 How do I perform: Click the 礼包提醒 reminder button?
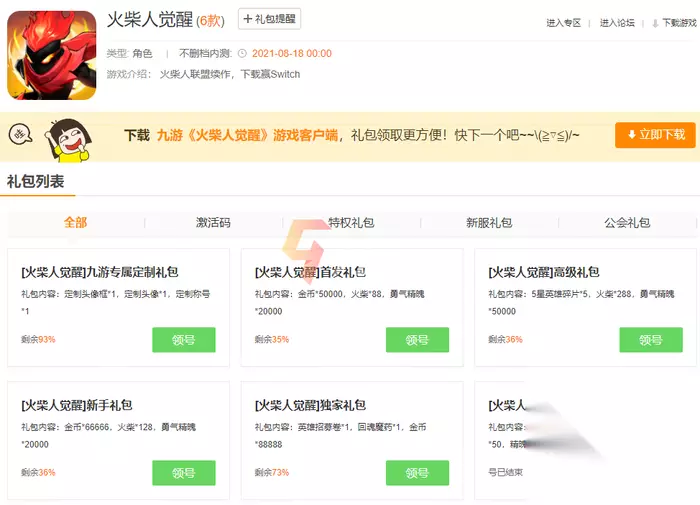(269, 19)
